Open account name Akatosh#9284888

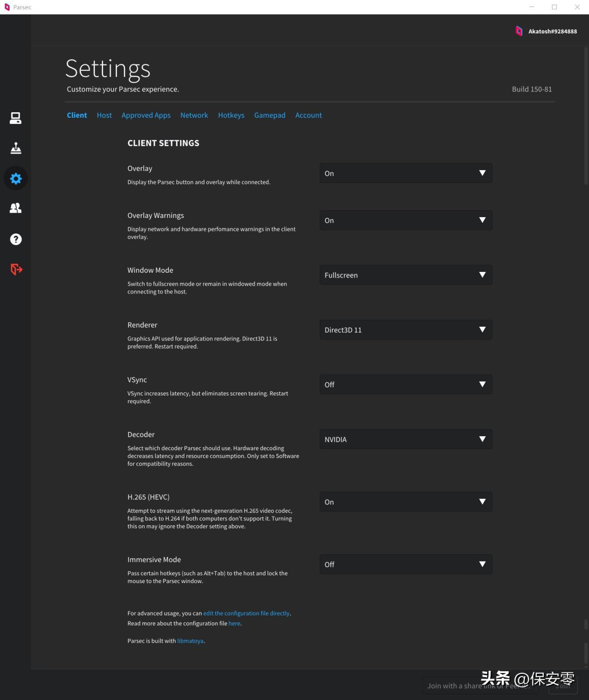point(552,32)
